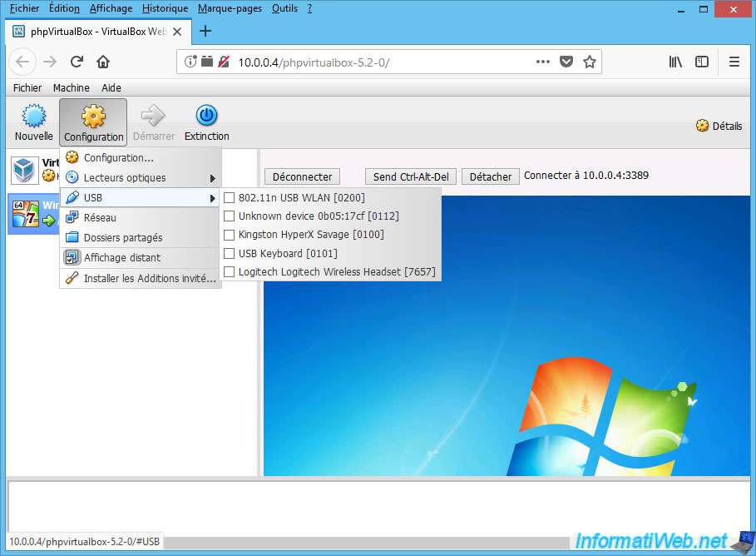Click the Extinction power icon
This screenshot has width=756, height=556.
(206, 116)
